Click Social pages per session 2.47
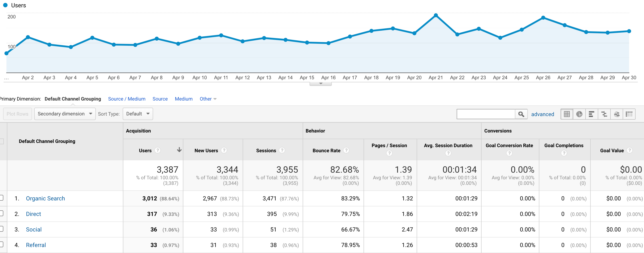This screenshot has height=253, width=644. pyautogui.click(x=407, y=229)
